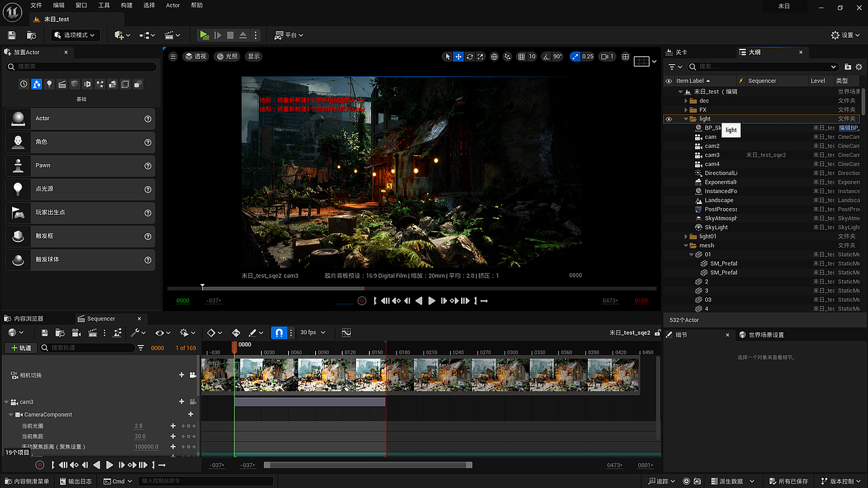Select the Cinematic category icon in Place Actors
Viewport: 868px width, 488px height.
click(62, 84)
